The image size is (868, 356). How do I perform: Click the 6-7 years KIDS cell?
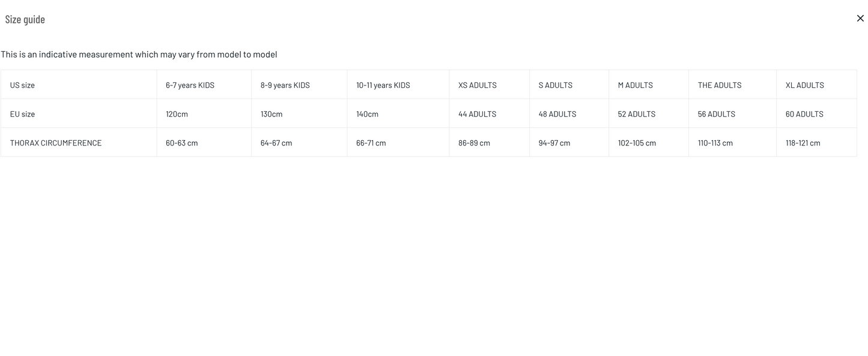click(x=190, y=85)
